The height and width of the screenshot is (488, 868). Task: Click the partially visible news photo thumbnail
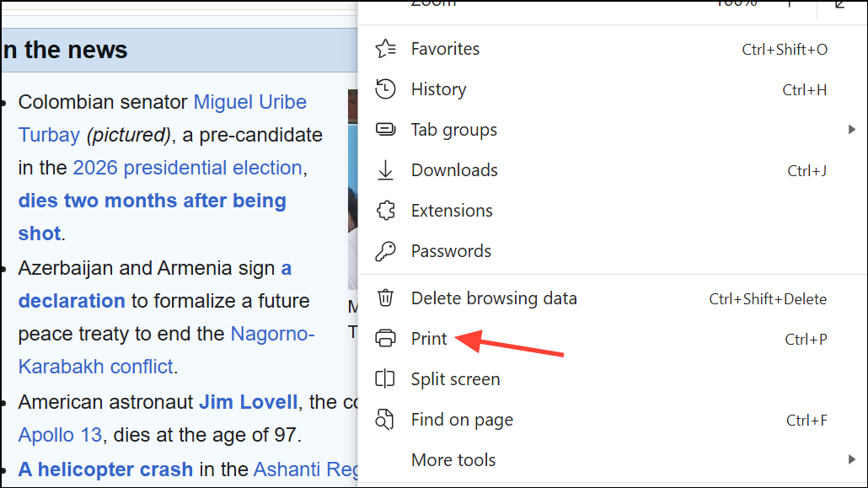click(353, 190)
